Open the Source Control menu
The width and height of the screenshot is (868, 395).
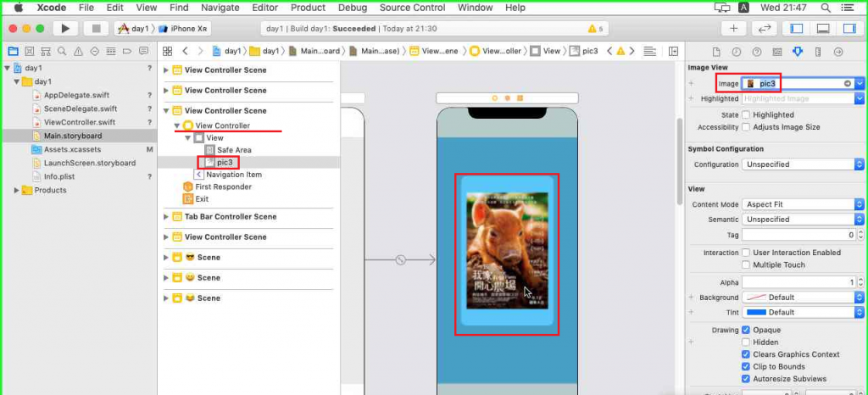pyautogui.click(x=413, y=8)
